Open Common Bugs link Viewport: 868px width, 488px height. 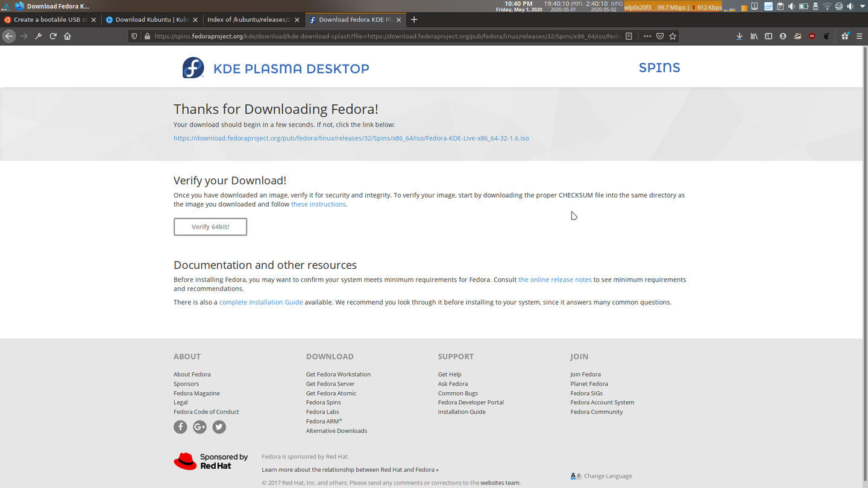(x=458, y=393)
